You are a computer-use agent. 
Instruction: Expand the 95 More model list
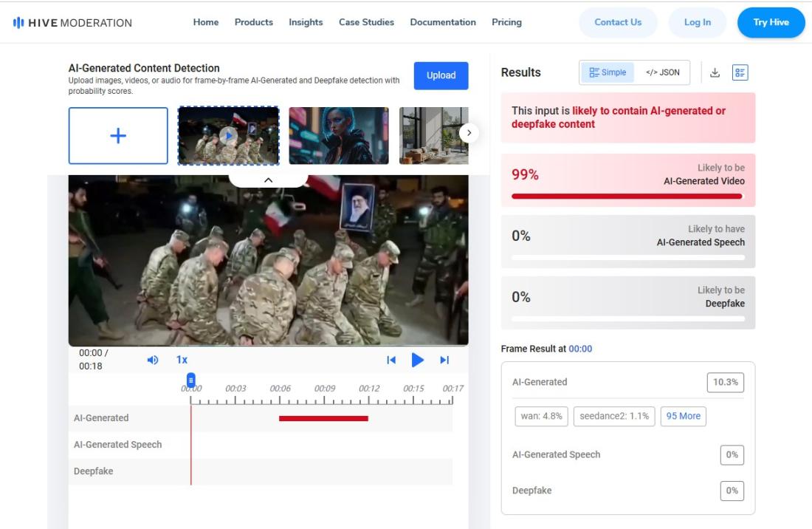683,416
